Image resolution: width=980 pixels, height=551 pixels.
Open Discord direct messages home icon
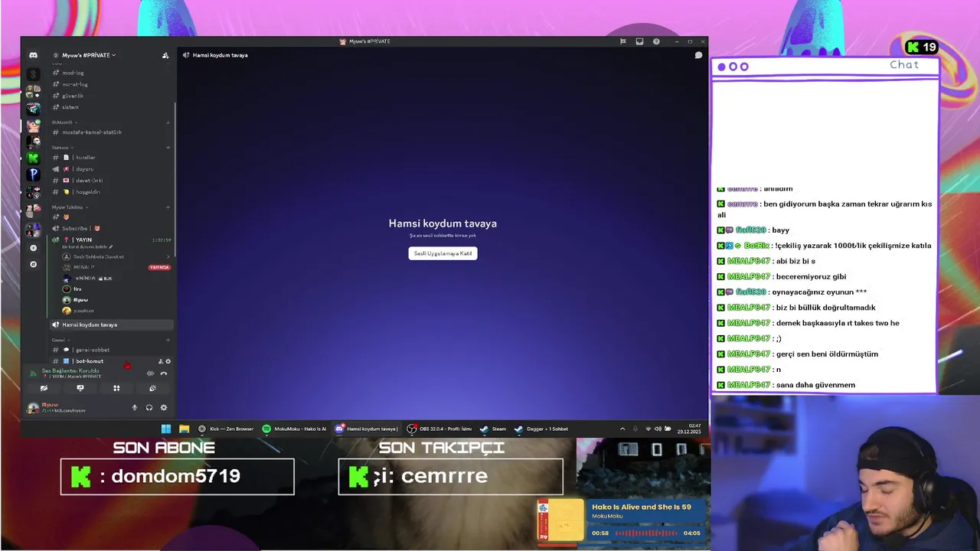pyautogui.click(x=33, y=55)
